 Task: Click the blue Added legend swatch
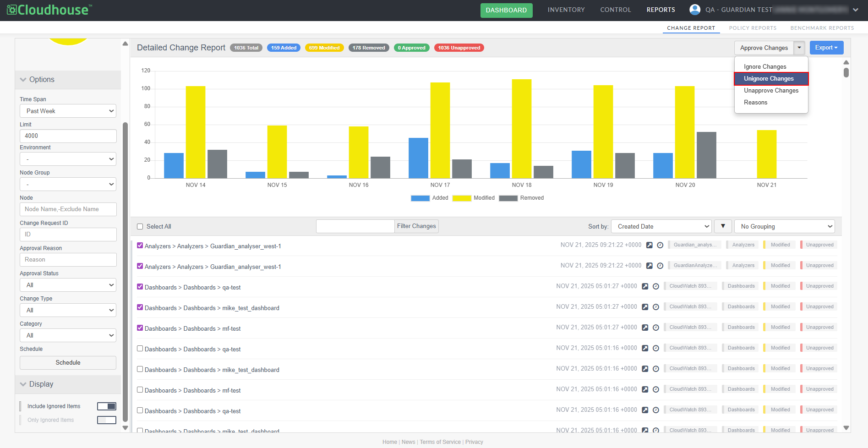(x=420, y=198)
